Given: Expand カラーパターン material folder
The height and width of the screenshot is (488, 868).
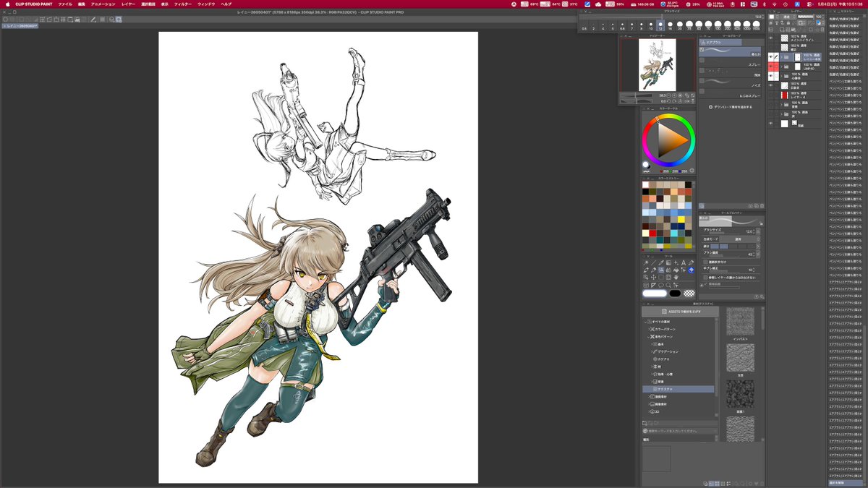Looking at the screenshot, I should pos(650,329).
